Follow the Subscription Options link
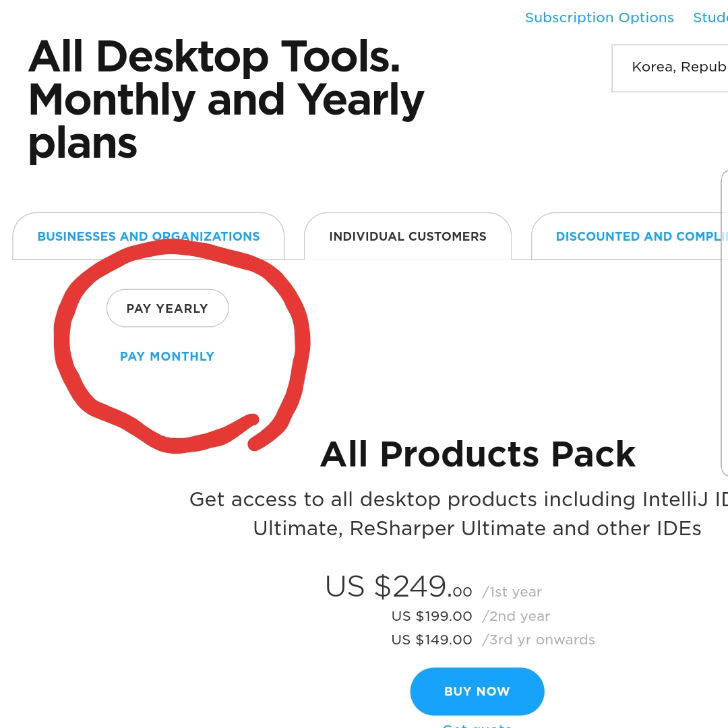This screenshot has width=728, height=728. [599, 18]
